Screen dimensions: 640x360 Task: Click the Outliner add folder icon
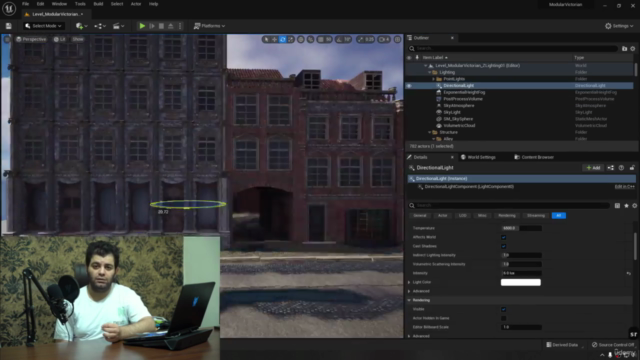(x=624, y=49)
